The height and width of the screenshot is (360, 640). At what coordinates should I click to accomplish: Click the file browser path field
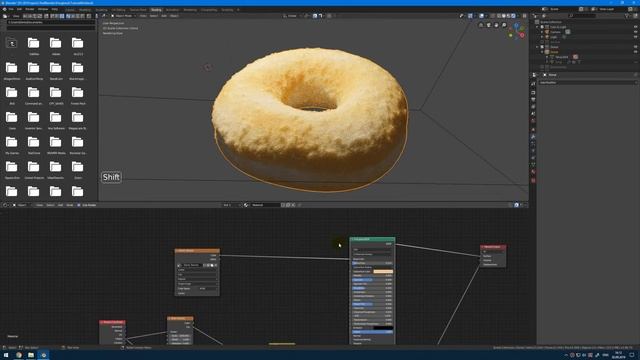click(x=51, y=22)
